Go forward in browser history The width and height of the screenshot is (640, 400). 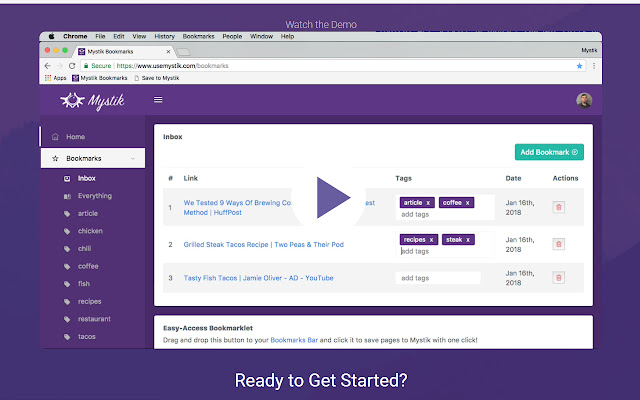click(60, 66)
